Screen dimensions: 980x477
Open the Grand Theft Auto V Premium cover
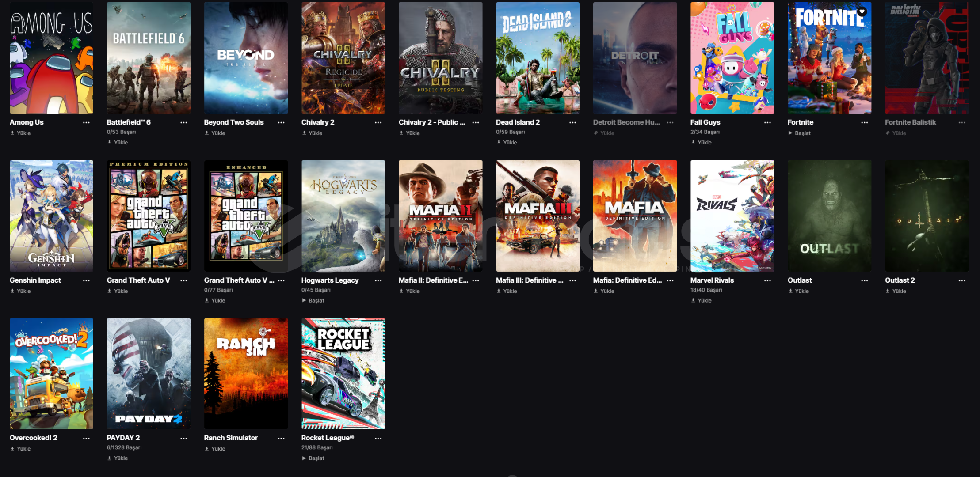click(149, 216)
